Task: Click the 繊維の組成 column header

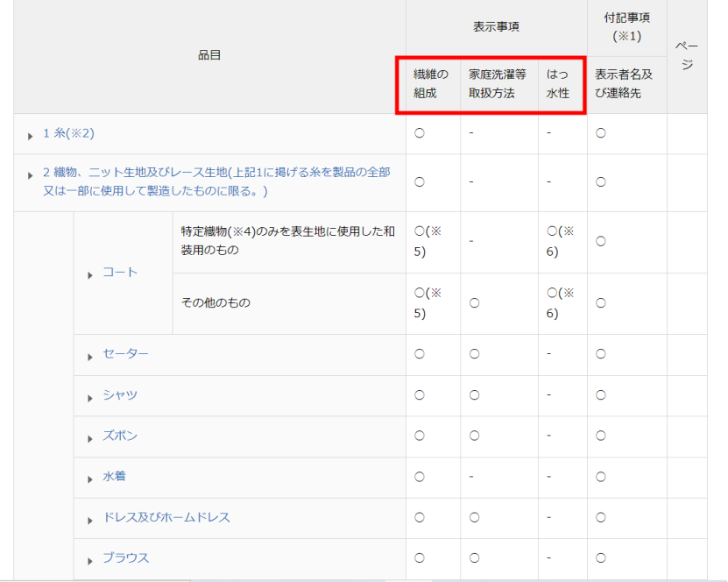Action: pos(430,84)
